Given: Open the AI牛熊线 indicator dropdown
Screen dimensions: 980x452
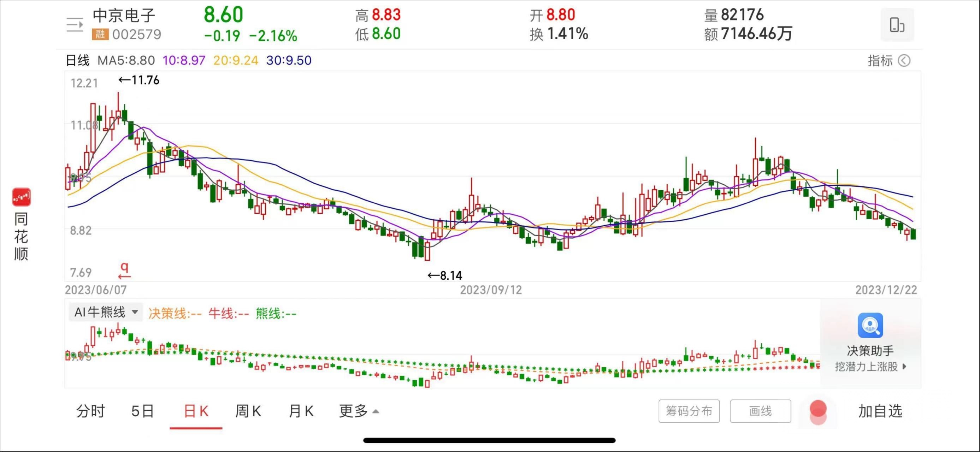Looking at the screenshot, I should tap(106, 312).
